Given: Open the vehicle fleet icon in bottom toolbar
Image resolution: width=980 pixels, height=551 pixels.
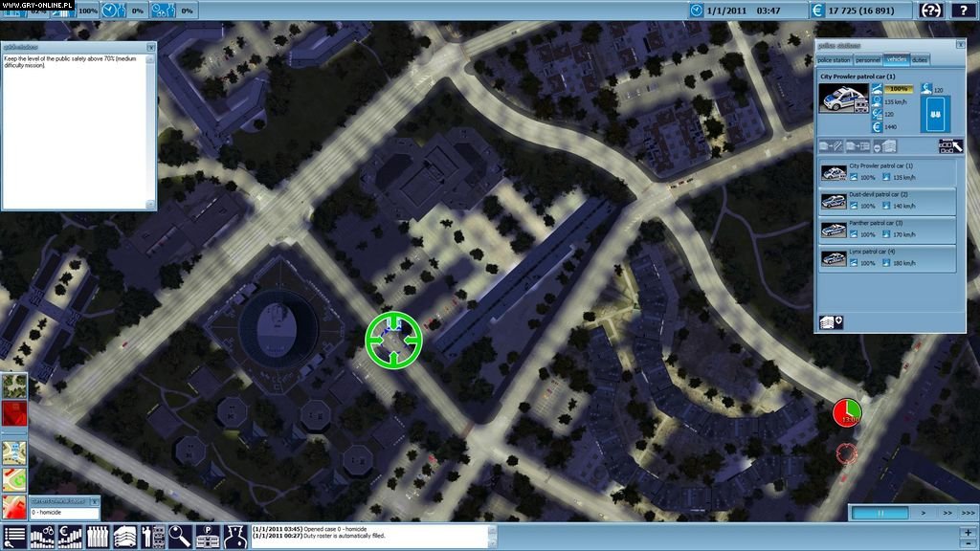Looking at the screenshot, I should 124,537.
